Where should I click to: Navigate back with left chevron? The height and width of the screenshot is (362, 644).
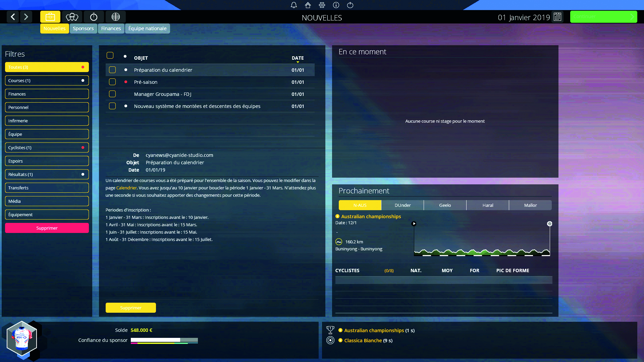pos(13,17)
